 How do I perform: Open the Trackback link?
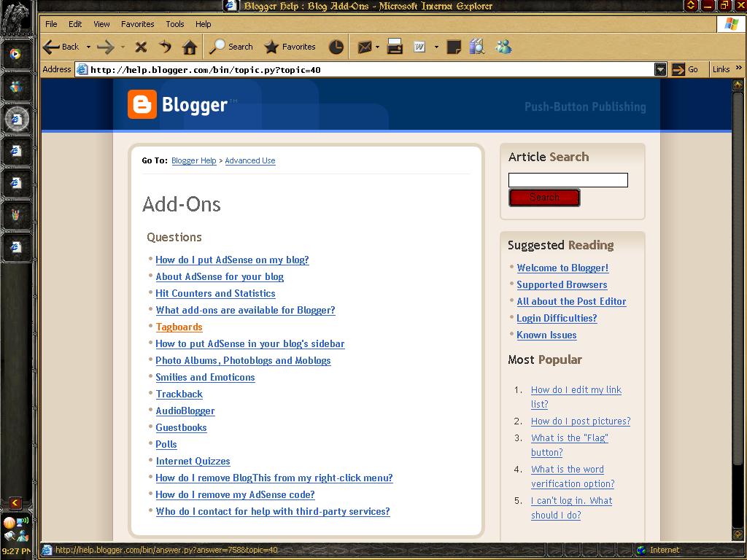point(179,394)
